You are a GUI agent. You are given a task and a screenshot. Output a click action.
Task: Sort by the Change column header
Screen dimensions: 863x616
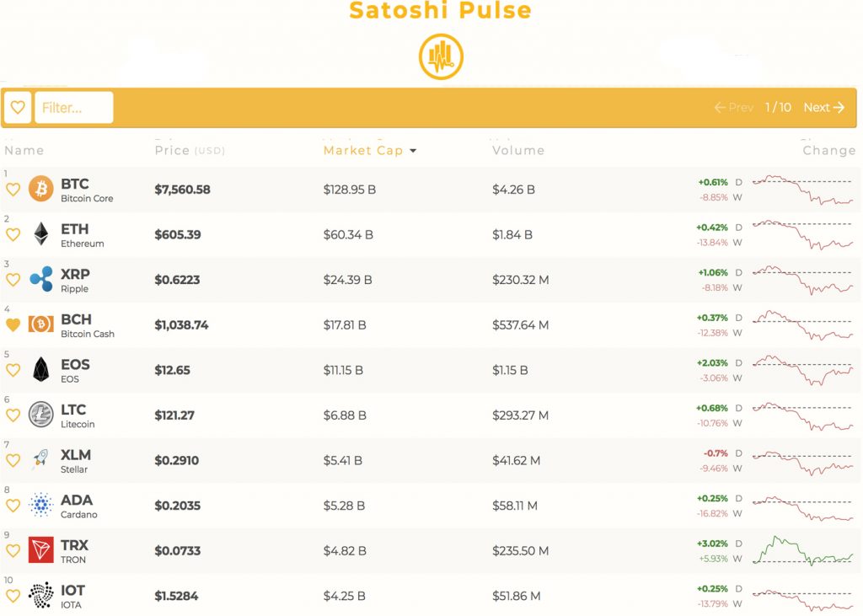828,150
